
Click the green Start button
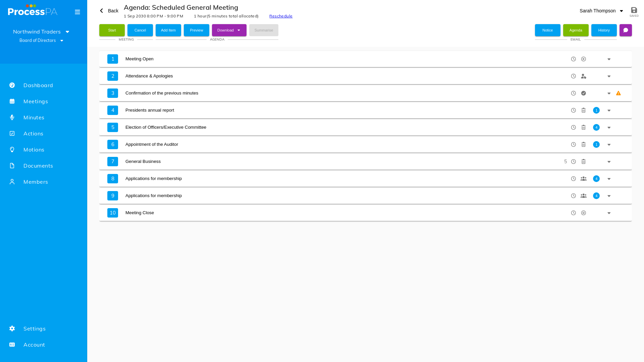tap(112, 30)
